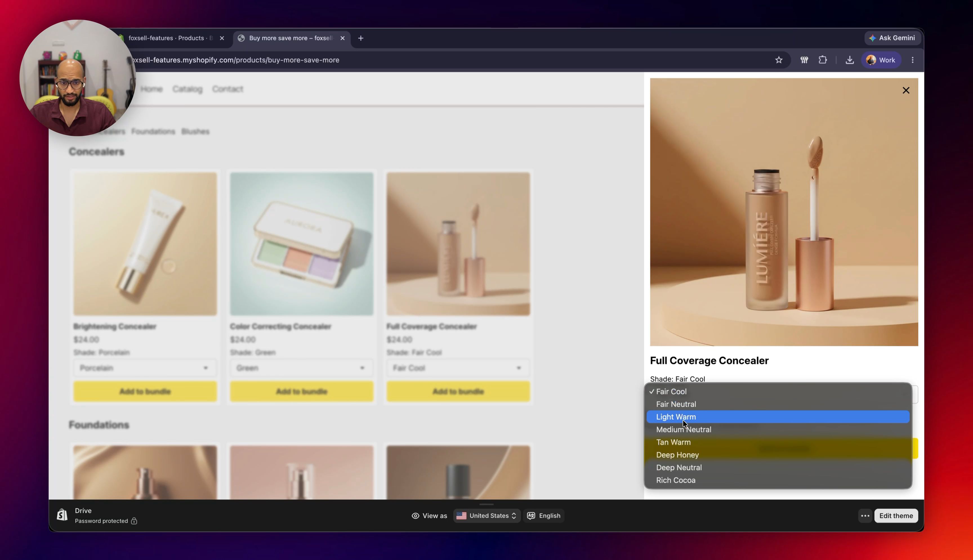Add Brightening Concealer to bundle

(145, 391)
